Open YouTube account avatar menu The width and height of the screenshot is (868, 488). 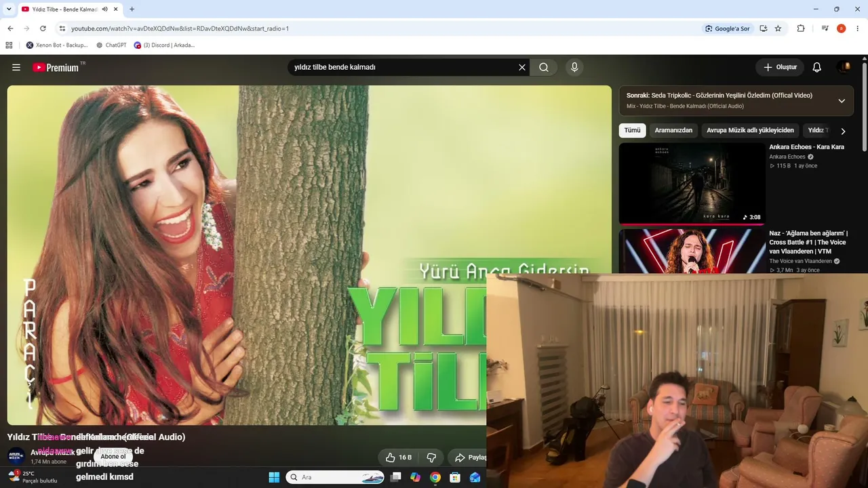pos(845,66)
